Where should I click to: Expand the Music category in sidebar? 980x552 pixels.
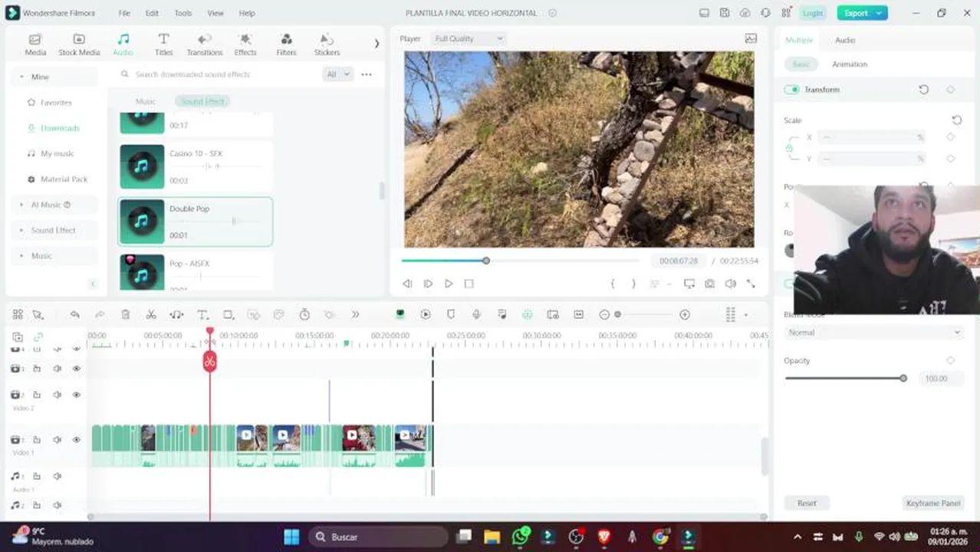point(54,255)
